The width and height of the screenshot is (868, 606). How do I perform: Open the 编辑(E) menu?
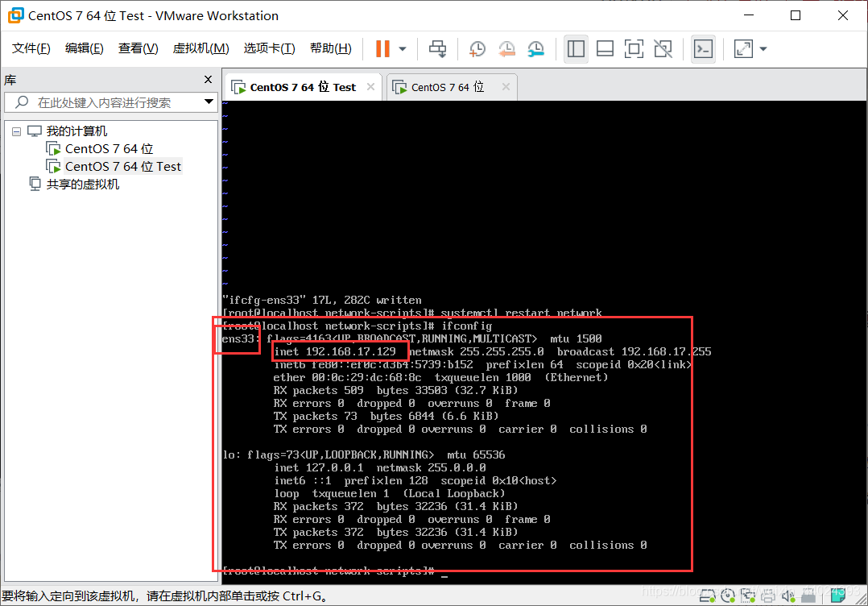[84, 48]
